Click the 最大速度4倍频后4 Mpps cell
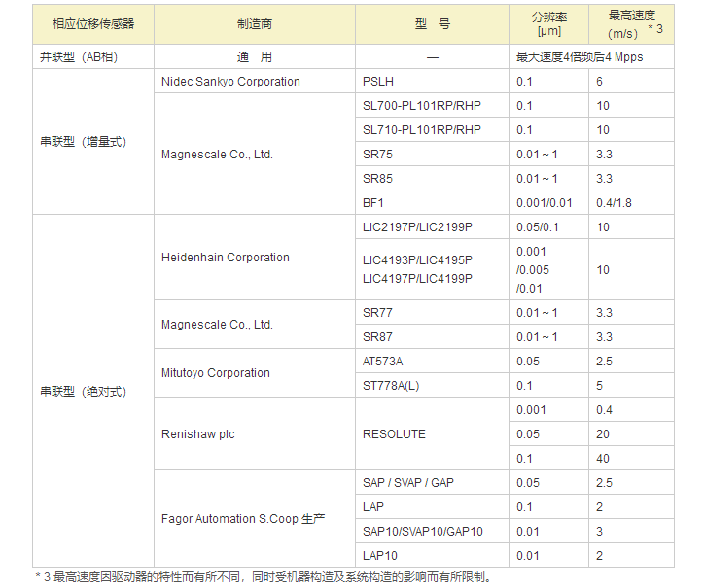704x588 pixels. coord(591,57)
